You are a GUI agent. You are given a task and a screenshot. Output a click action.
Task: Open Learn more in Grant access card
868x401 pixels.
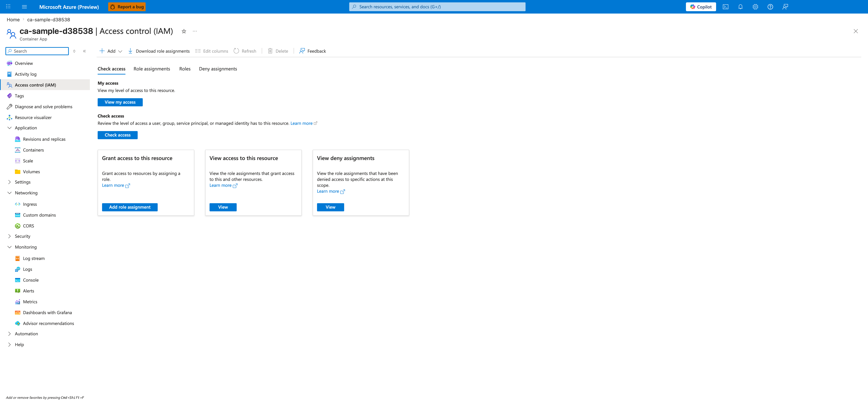[x=116, y=186]
